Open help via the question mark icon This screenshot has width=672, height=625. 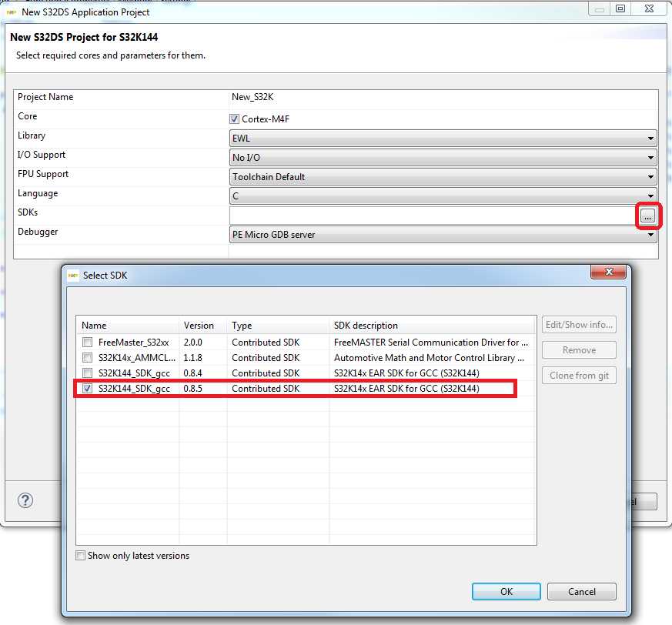25,500
